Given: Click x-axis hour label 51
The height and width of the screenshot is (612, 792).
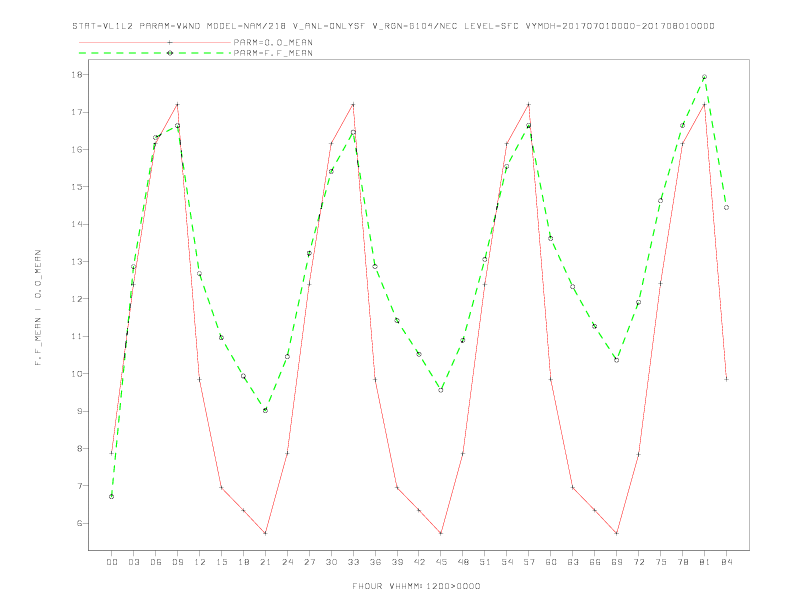Looking at the screenshot, I should pyautogui.click(x=485, y=562).
